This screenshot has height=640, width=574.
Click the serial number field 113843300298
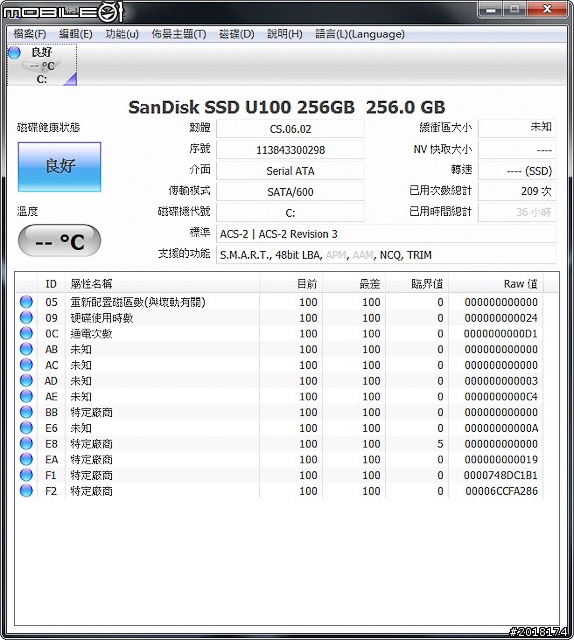(x=290, y=150)
